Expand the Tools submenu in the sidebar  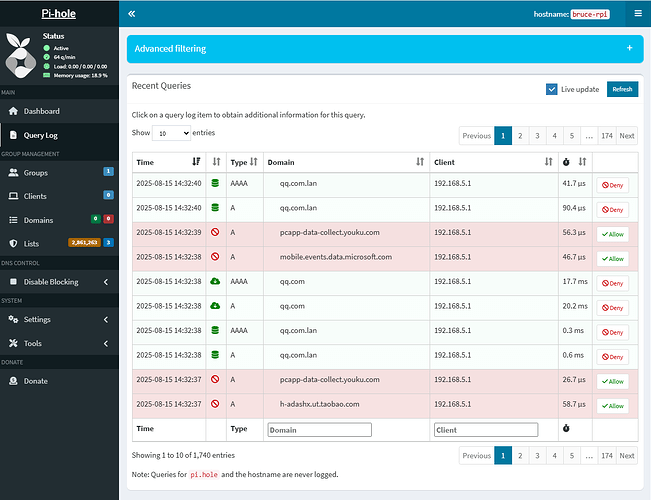coord(59,343)
